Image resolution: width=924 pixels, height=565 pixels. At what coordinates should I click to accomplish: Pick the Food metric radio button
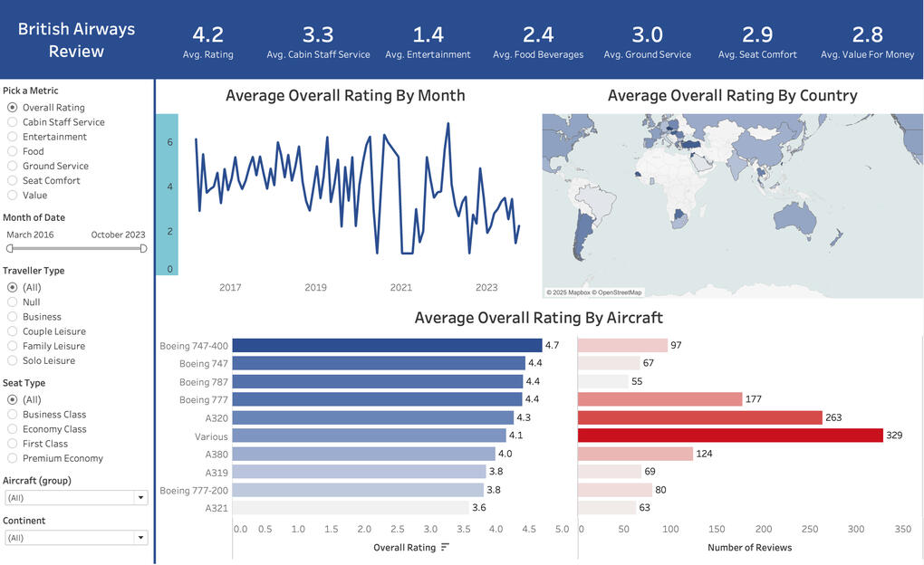coord(12,151)
